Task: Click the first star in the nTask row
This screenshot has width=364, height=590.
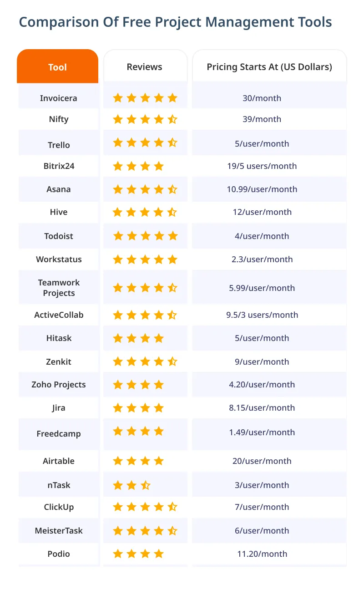Action: pyautogui.click(x=118, y=485)
